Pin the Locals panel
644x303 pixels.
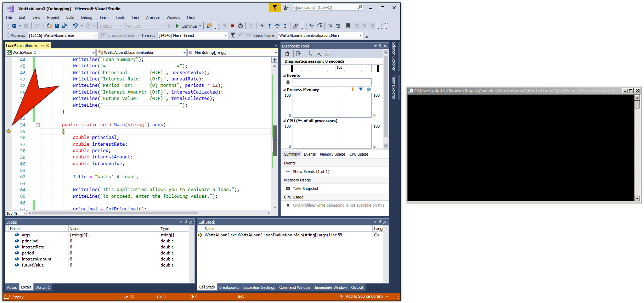(186, 222)
